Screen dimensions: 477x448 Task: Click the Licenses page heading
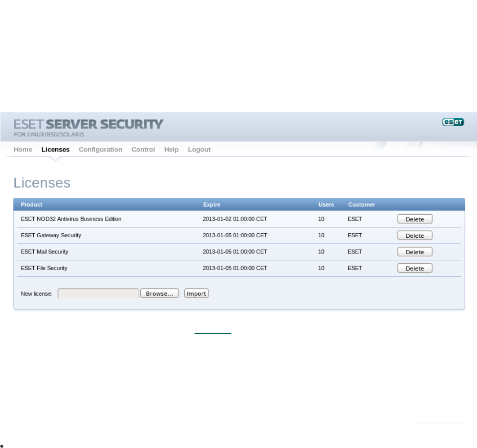pos(42,183)
